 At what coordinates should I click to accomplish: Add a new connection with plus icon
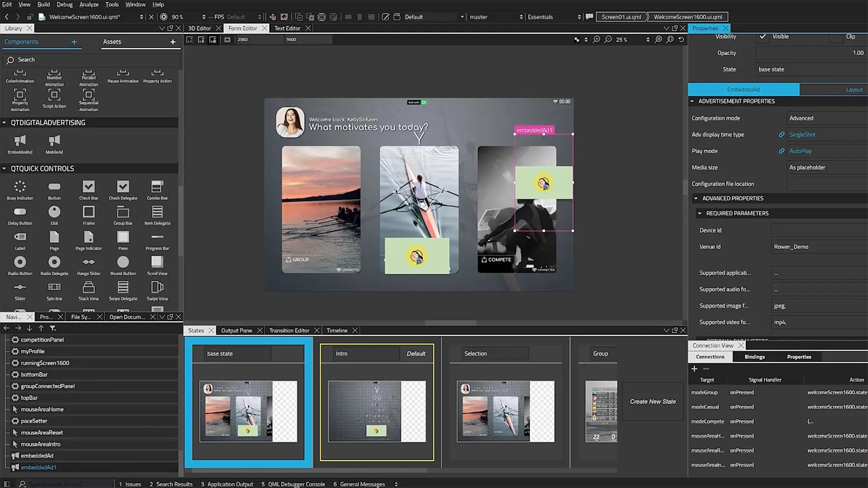coord(694,369)
